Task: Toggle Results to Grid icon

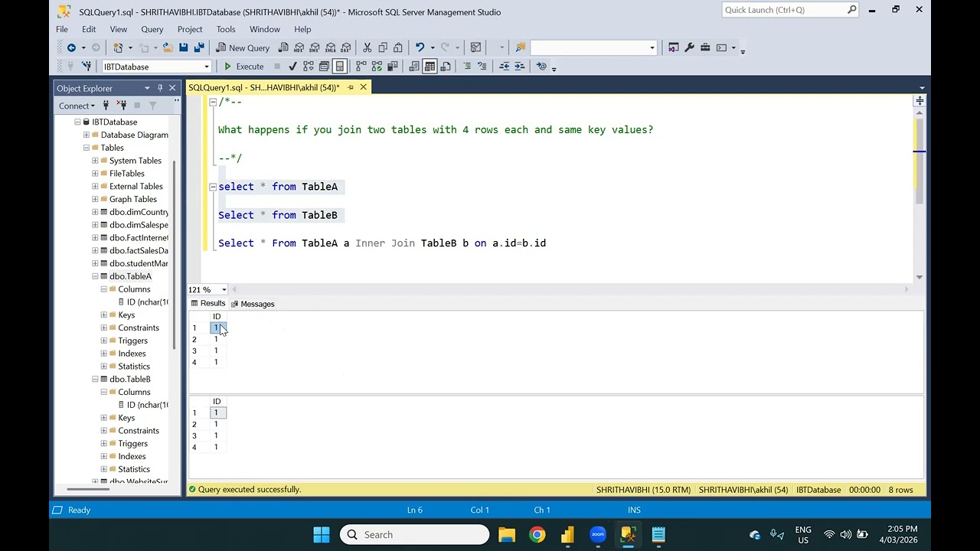Action: 430,67
